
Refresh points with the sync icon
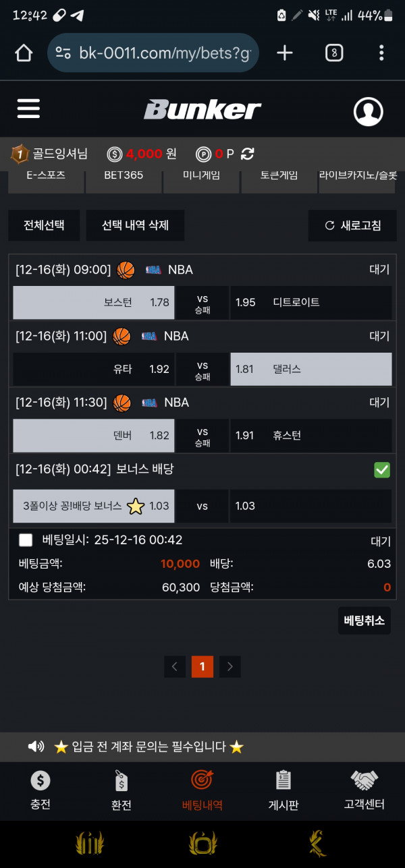(x=248, y=154)
